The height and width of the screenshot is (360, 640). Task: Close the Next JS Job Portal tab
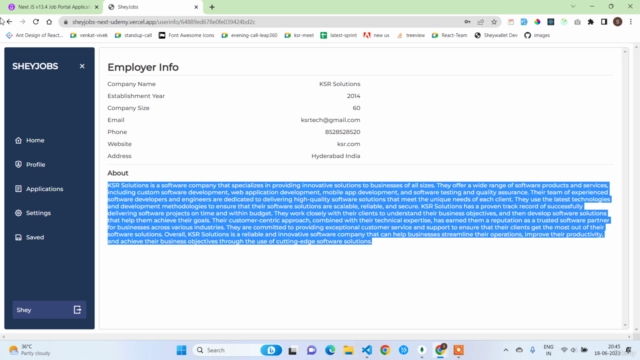coord(96,7)
